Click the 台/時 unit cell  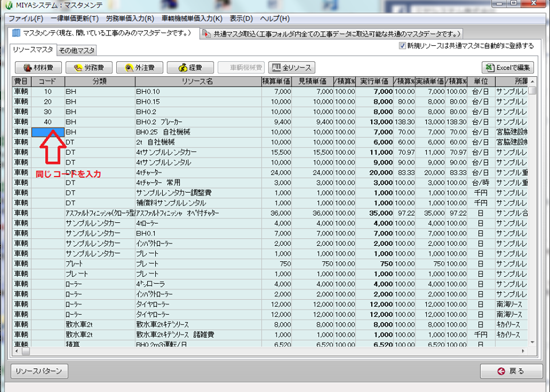click(x=481, y=183)
